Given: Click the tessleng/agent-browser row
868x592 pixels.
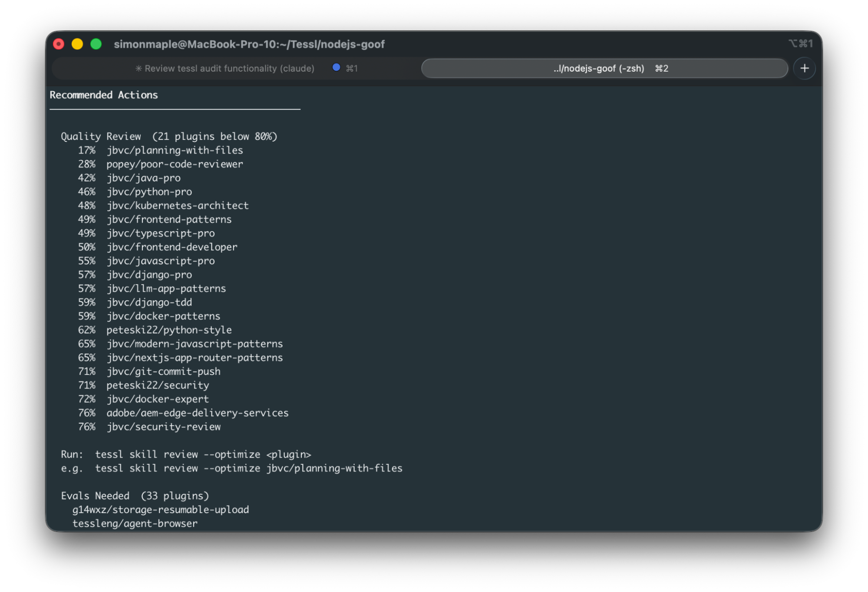Looking at the screenshot, I should click(135, 523).
